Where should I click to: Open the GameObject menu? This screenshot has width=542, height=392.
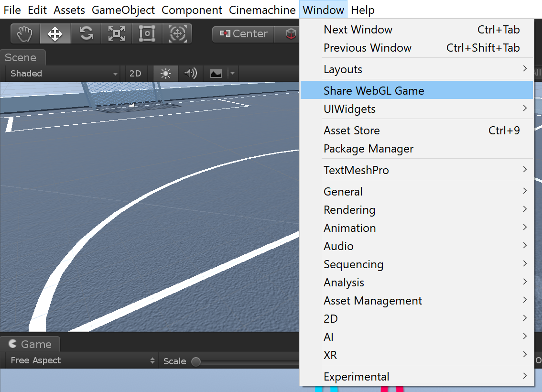123,10
